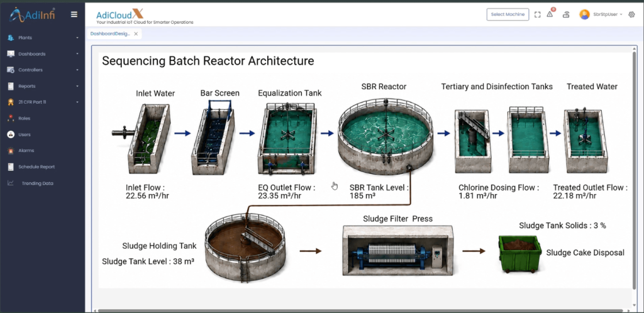
Task: Click Sludge Tank Solids : 3 % text
Action: pyautogui.click(x=562, y=225)
